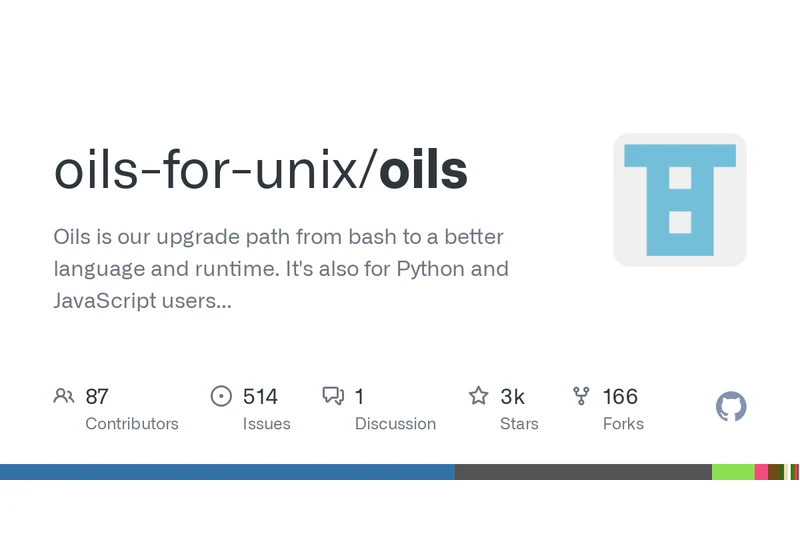Click the Contributors label text
The width and height of the screenshot is (800, 560).
tap(132, 423)
